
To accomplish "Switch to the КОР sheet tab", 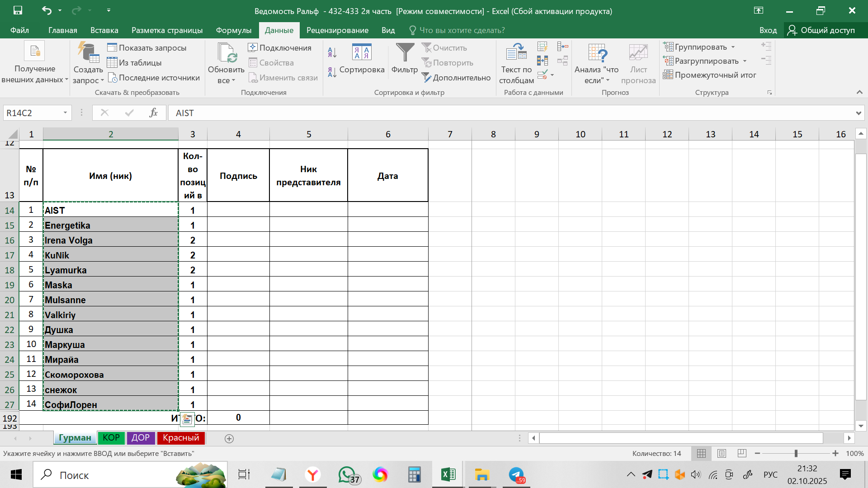I will (x=111, y=437).
